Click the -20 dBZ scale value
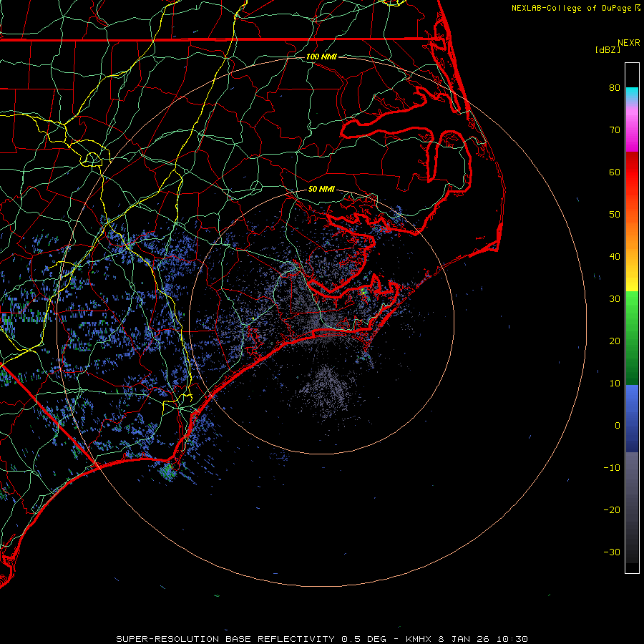 [x=612, y=509]
